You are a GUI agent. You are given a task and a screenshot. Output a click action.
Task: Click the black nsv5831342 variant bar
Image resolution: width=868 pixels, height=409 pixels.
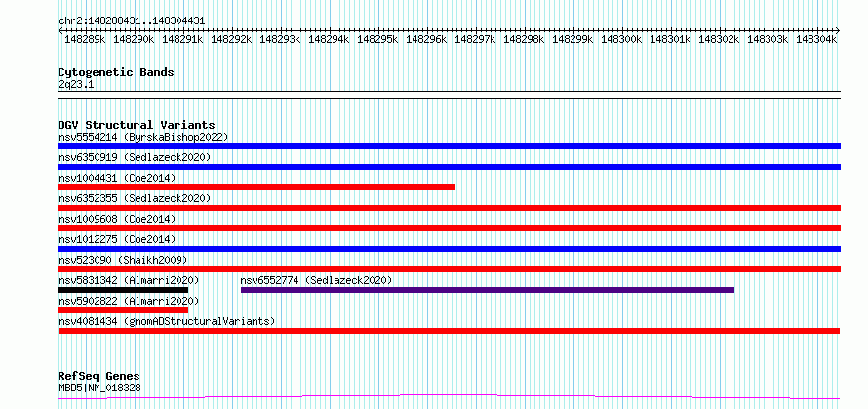123,290
